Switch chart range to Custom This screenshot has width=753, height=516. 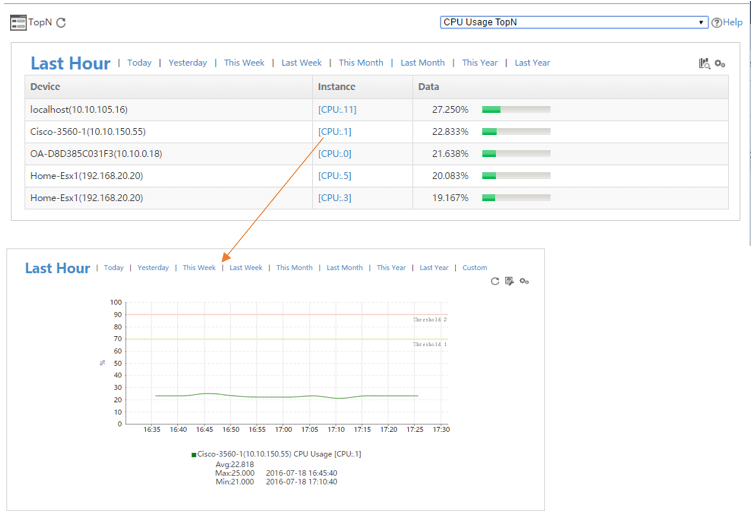pos(475,268)
